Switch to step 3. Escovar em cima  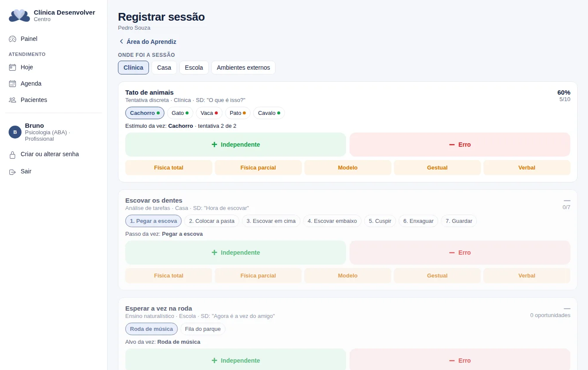[x=271, y=221]
